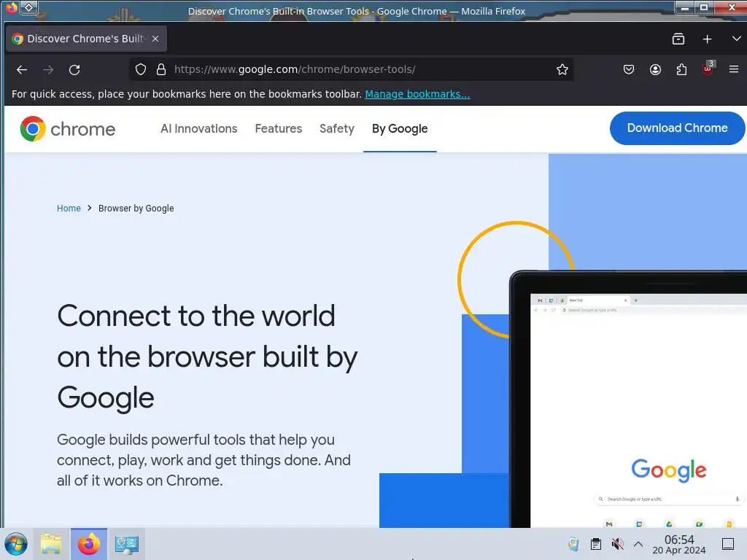Go back with the browser back arrow
This screenshot has width=747, height=560.
click(21, 69)
